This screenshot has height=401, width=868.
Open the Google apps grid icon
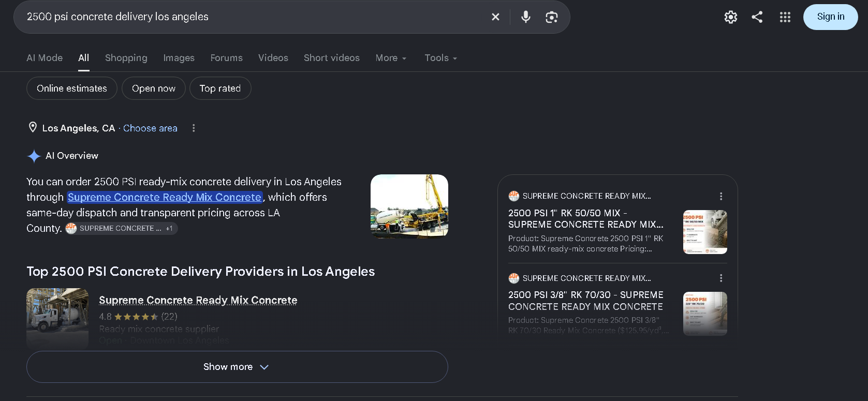click(x=785, y=17)
